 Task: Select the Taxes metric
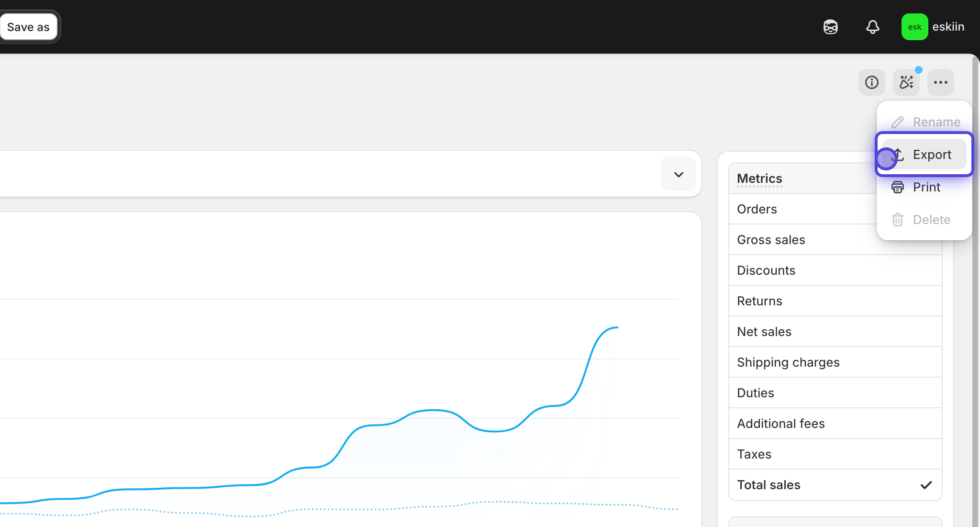[x=835, y=454]
